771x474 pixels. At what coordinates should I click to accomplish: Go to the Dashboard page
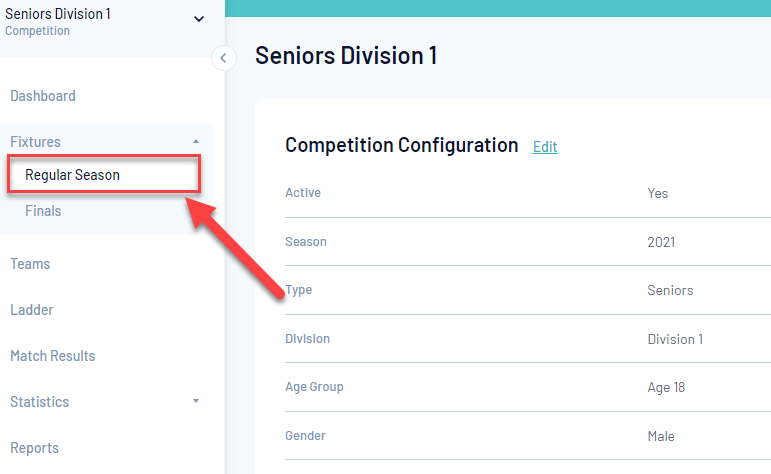coord(43,96)
